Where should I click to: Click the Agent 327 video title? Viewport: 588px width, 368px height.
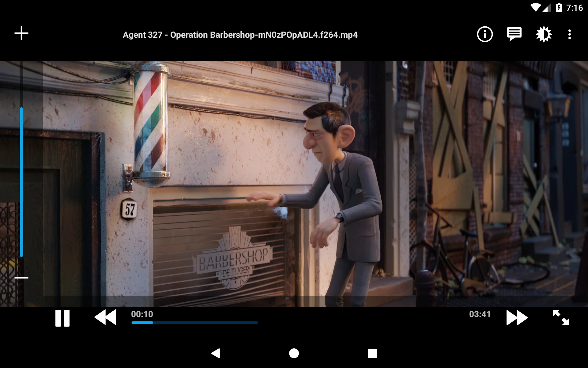coord(240,35)
